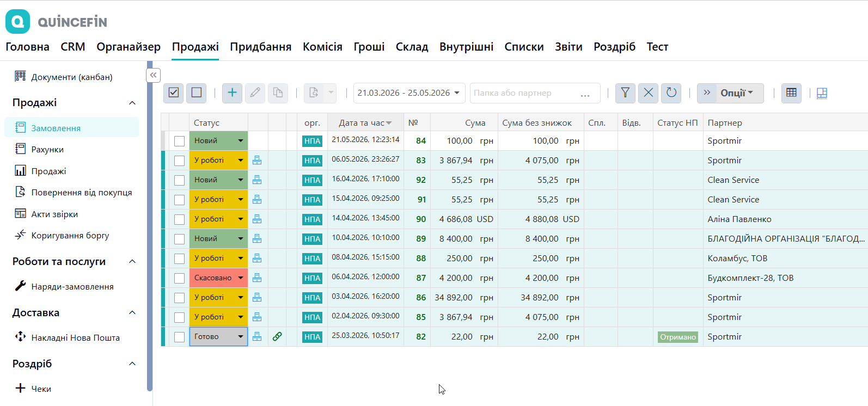The image size is (868, 406).
Task: Tick the checkbox for order 82
Action: click(x=179, y=337)
